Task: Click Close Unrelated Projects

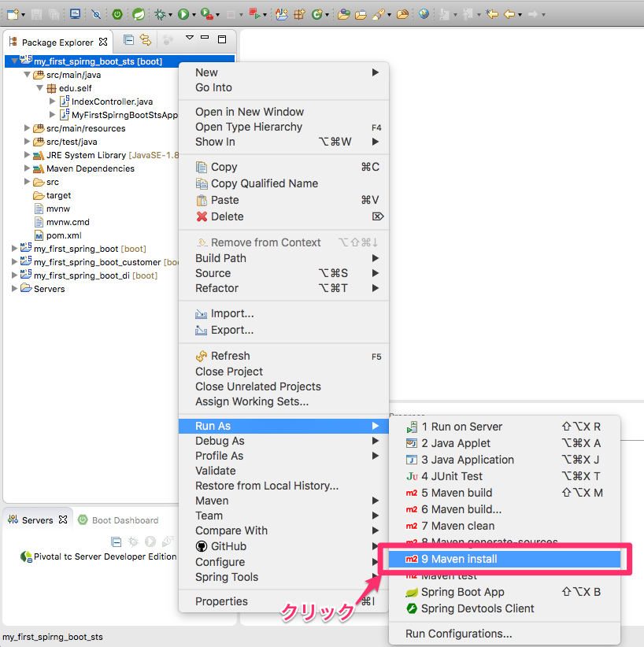Action: point(283,386)
